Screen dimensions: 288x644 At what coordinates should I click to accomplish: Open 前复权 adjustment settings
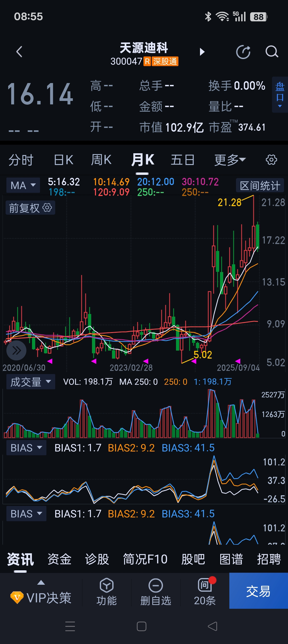click(x=30, y=208)
